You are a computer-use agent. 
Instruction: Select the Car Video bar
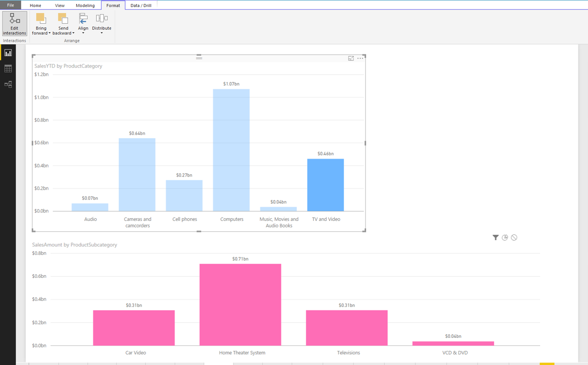(x=134, y=328)
